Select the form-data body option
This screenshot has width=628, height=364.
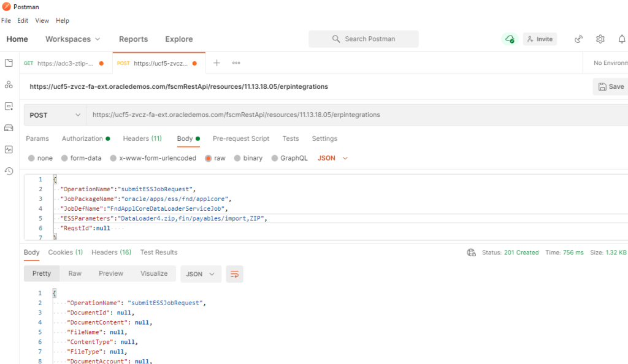(82, 158)
